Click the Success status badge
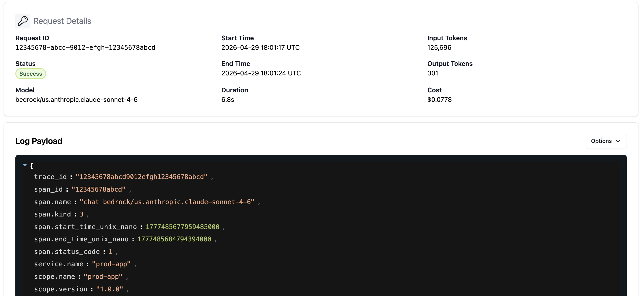 click(31, 74)
